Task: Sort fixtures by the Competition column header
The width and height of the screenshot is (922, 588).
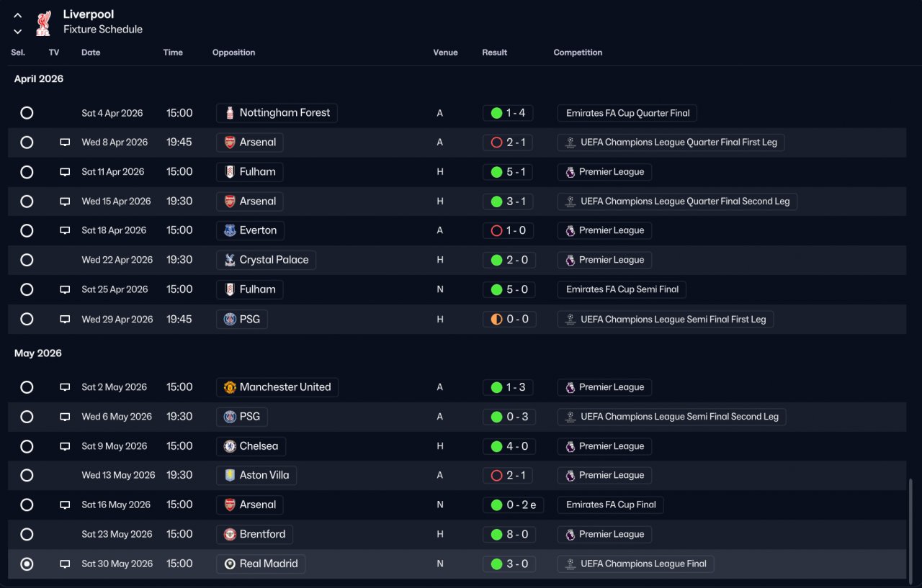Action: pos(578,53)
